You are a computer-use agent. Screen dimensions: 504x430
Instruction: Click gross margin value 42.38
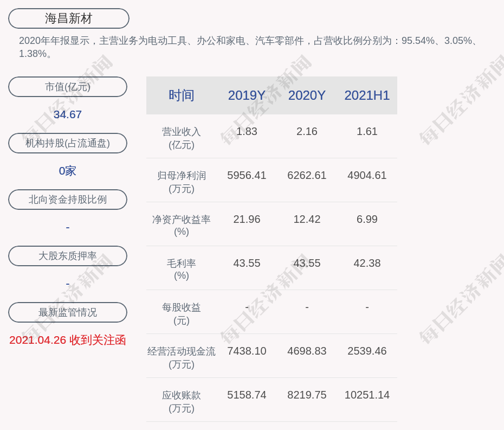pyautogui.click(x=367, y=263)
